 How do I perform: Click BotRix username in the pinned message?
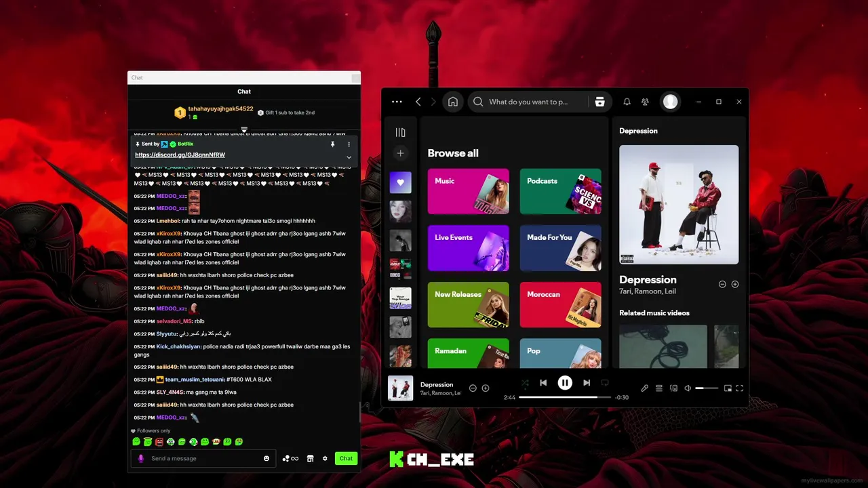(186, 144)
